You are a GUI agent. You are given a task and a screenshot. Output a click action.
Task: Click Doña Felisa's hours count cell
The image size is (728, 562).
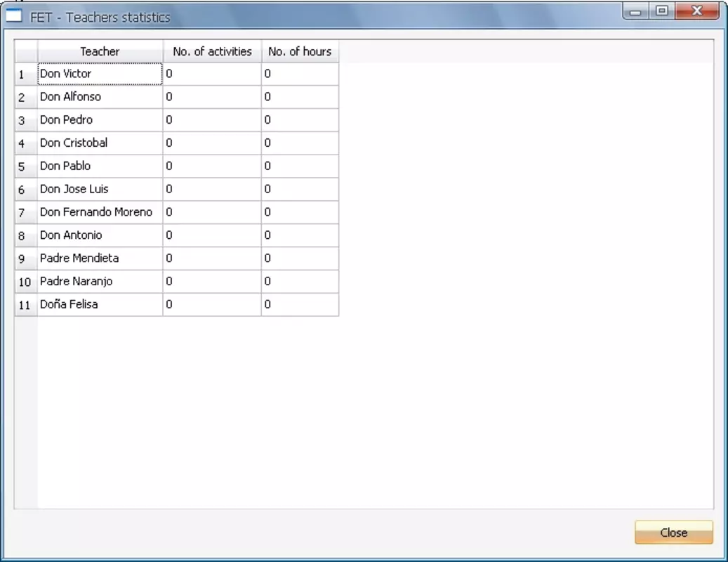(x=300, y=305)
